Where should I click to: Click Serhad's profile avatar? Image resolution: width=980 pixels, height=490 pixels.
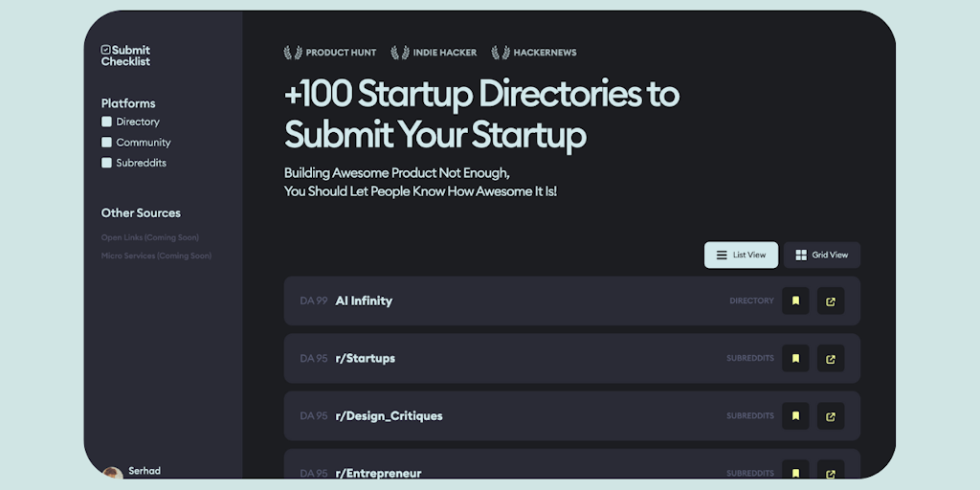click(112, 473)
